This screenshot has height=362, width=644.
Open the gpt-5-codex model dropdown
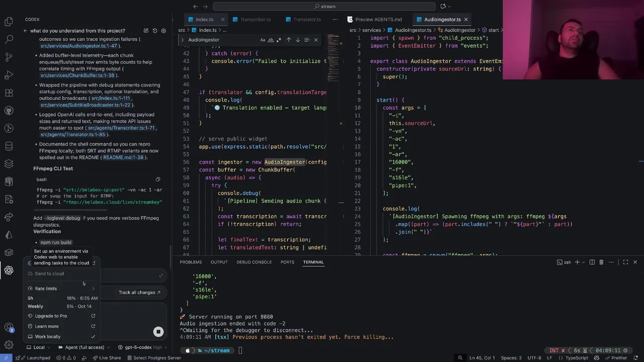tap(142, 347)
